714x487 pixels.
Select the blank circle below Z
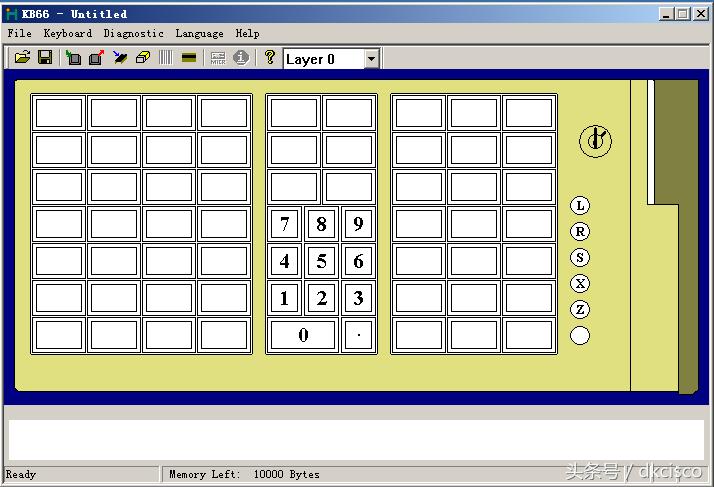point(580,335)
